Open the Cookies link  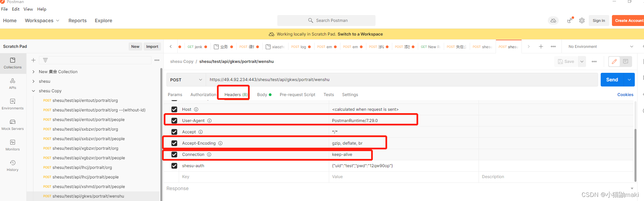pos(625,95)
